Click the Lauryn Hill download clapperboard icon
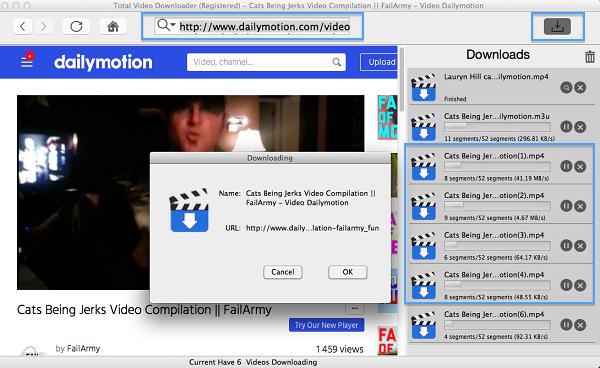The height and width of the screenshot is (368, 600). coord(423,88)
